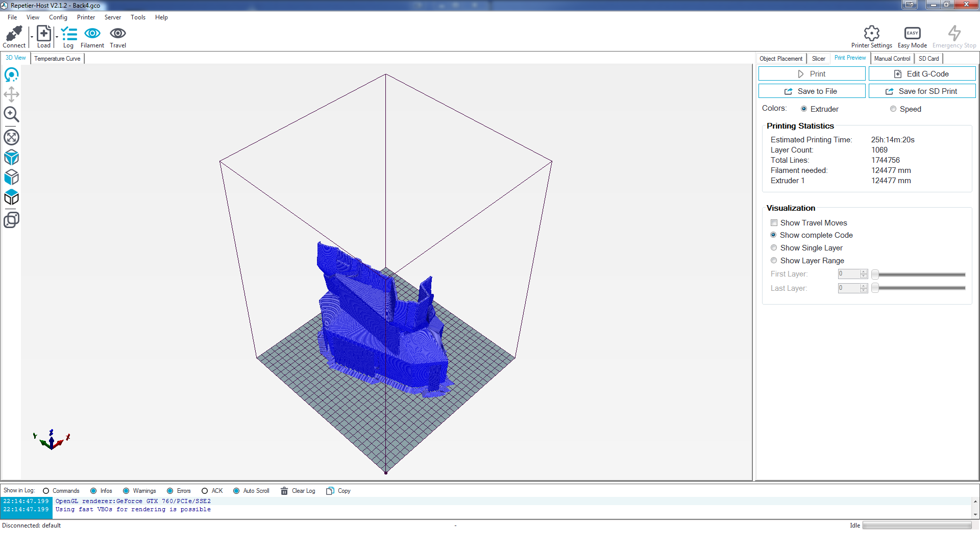The width and height of the screenshot is (980, 551).
Task: Open Printer Settings gear icon
Action: pyautogui.click(x=871, y=34)
